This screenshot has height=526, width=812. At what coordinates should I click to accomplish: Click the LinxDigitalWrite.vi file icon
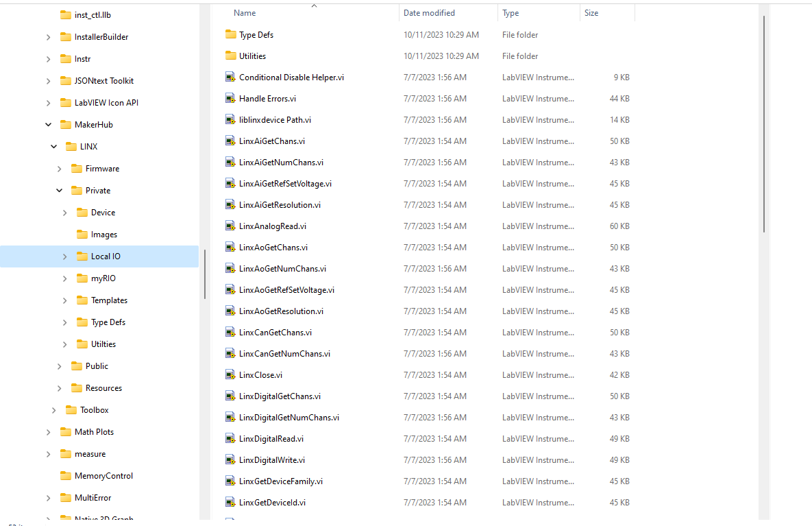[230, 460]
